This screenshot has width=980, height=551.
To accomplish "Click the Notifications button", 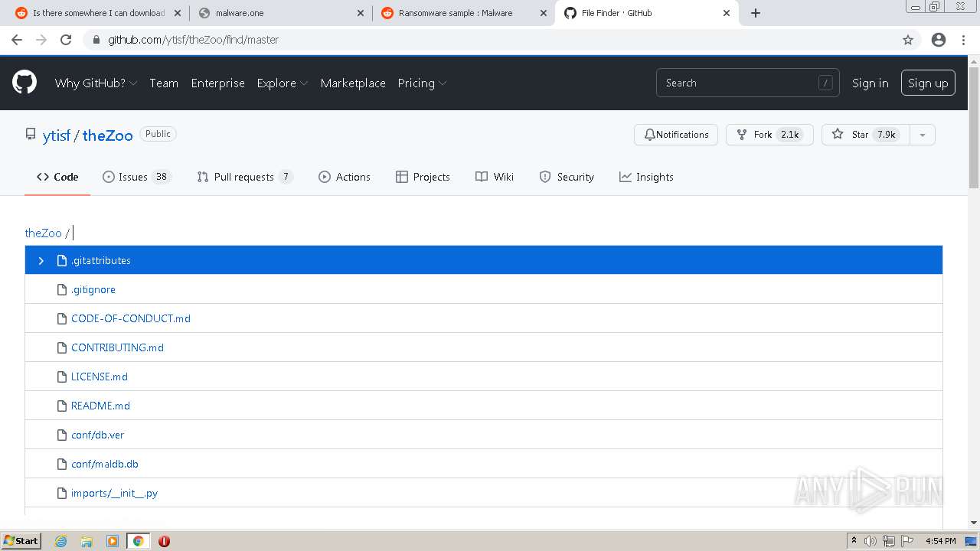I will (x=676, y=135).
